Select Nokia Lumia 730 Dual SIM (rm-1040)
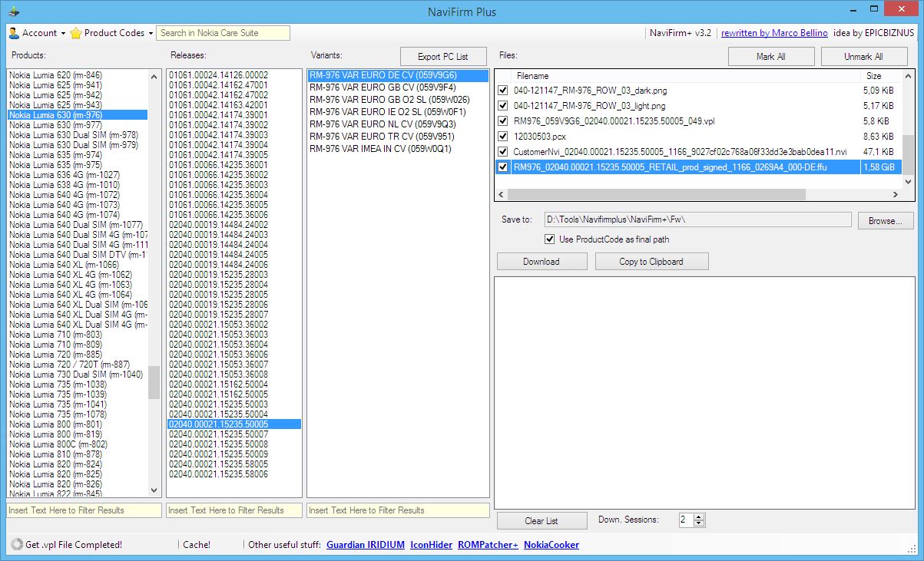The width and height of the screenshot is (924, 561). [76, 375]
